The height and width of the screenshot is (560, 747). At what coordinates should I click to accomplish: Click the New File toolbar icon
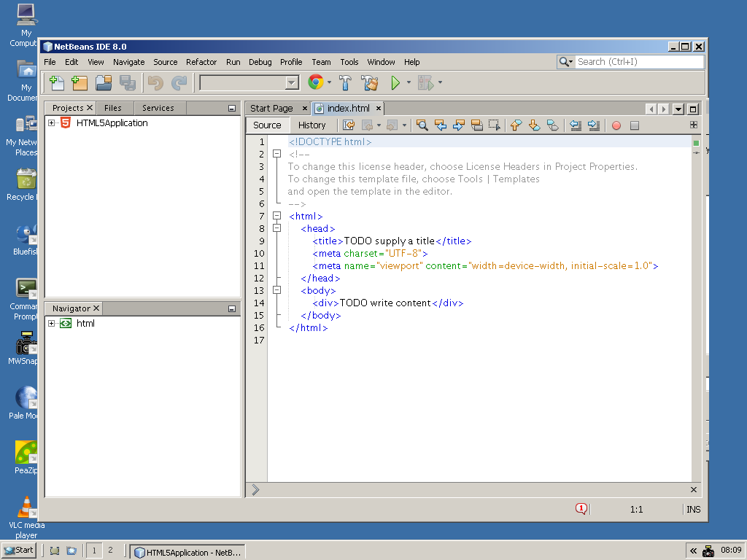coord(56,83)
